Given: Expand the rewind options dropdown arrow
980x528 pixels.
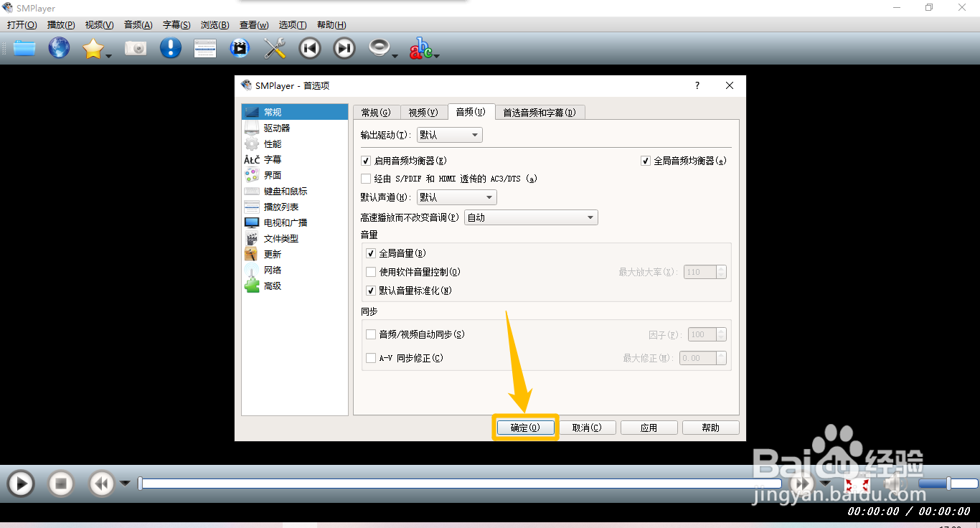Looking at the screenshot, I should 125,484.
